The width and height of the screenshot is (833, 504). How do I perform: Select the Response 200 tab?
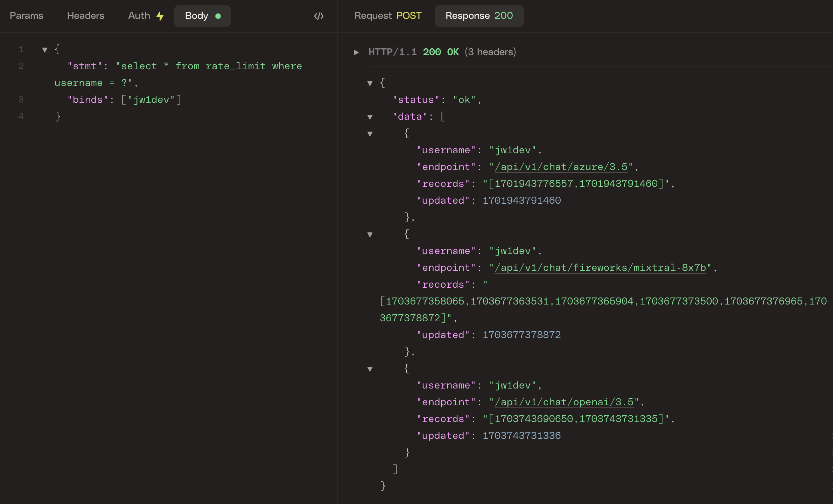click(x=479, y=16)
